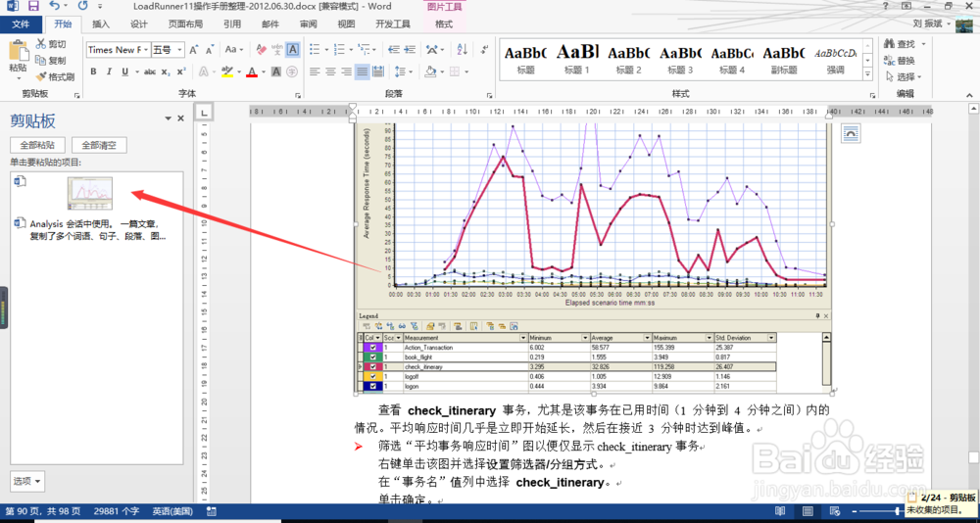980x523 pixels.
Task: Expand the styles gallery more arrow
Action: pos(867,74)
